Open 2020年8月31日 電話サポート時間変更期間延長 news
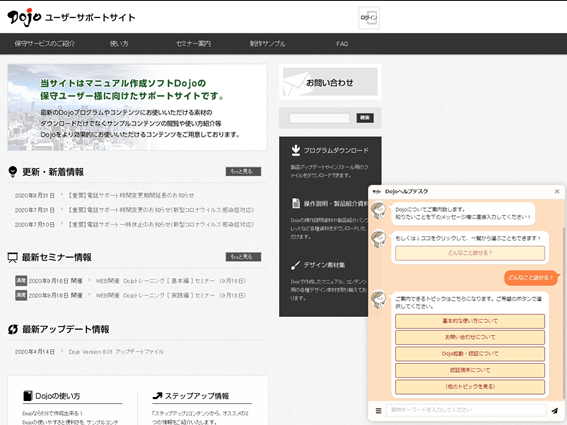Screen dimensions: 567x425 (x=131, y=195)
